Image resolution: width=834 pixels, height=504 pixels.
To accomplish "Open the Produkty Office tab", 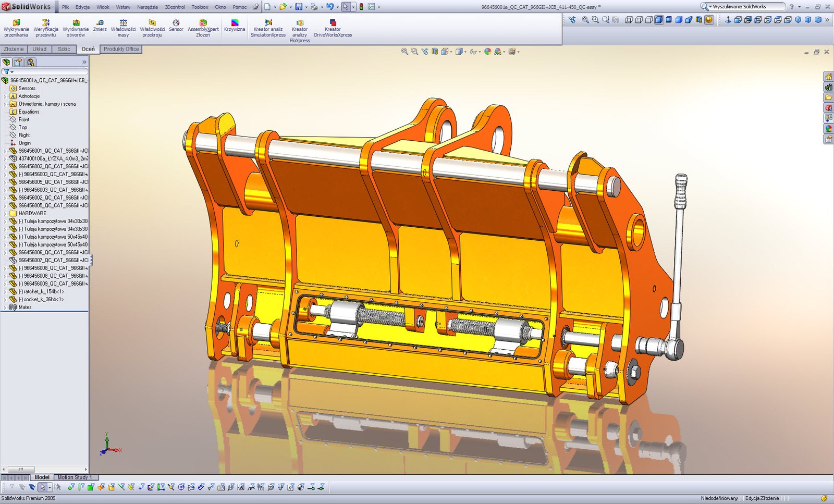I will (x=121, y=49).
